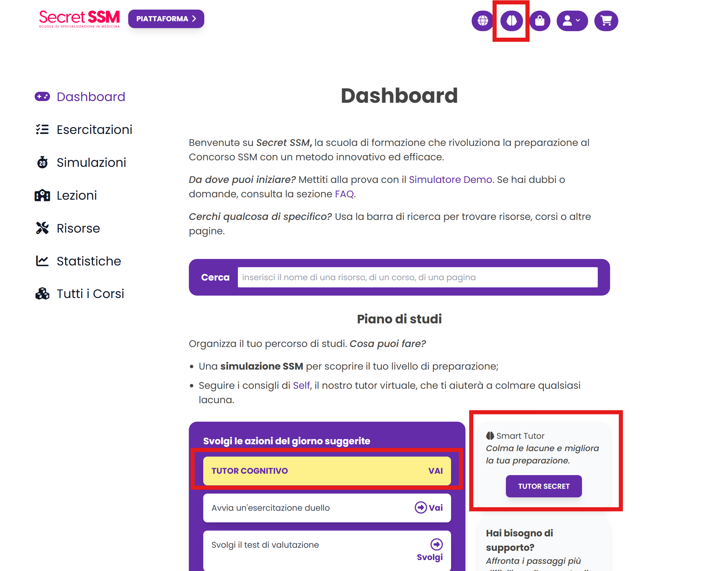Screen dimensions: 728x571
Task: Click the Cerca search input field
Action: click(x=417, y=277)
